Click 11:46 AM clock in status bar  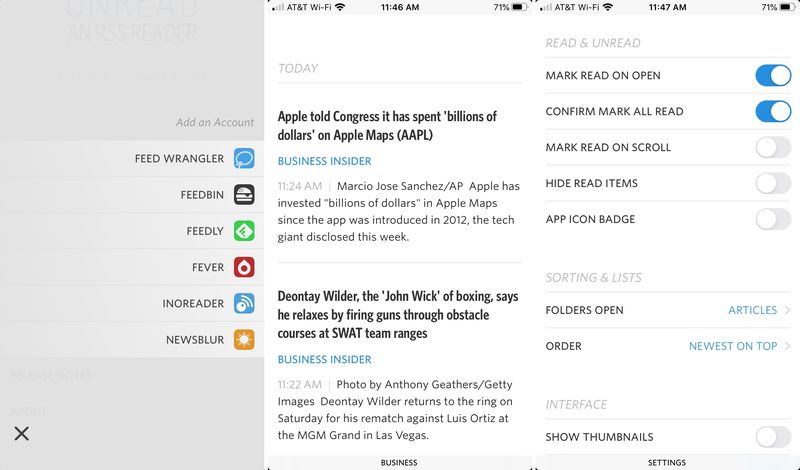point(400,7)
